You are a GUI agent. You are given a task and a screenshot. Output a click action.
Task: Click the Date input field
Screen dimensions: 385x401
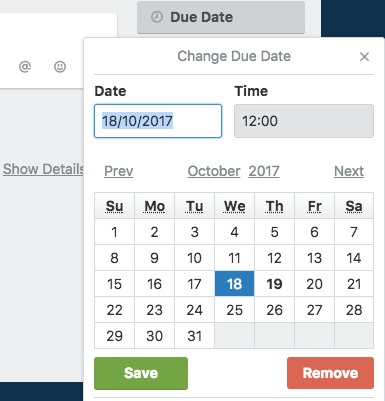[x=158, y=121]
